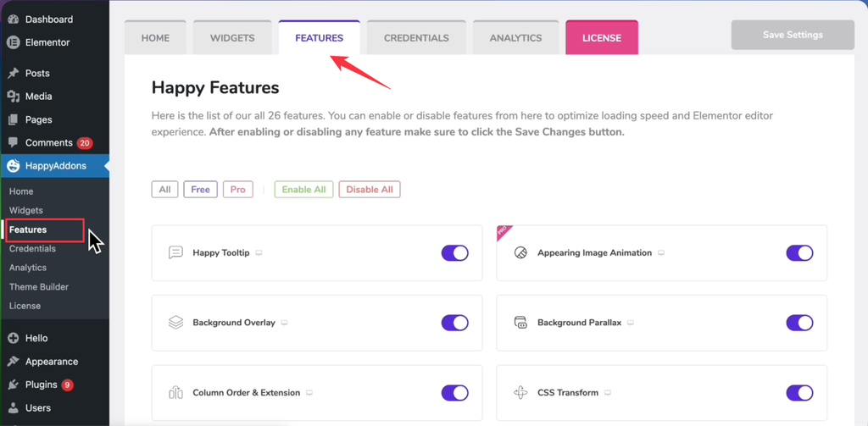Viewport: 868px width, 426px height.
Task: Click the Users person icon
Action: coord(14,407)
